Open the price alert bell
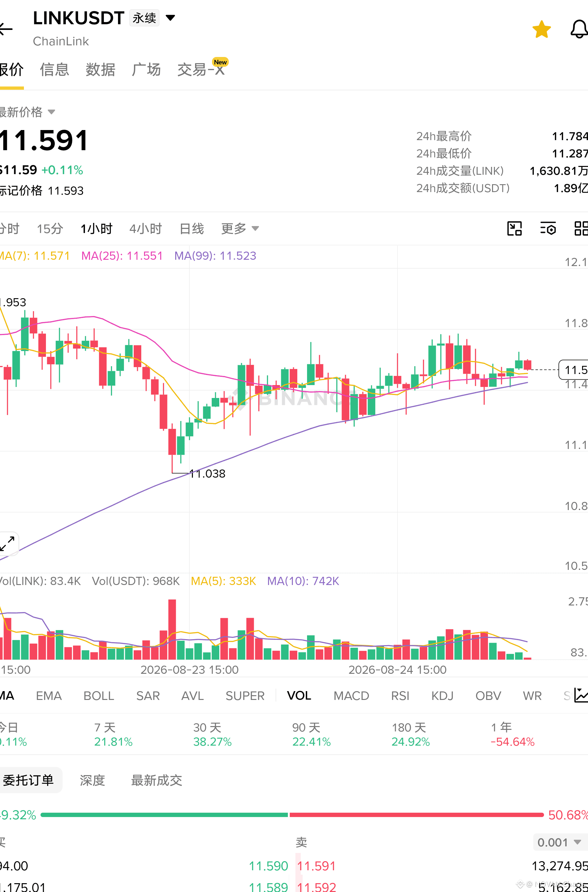The image size is (588, 892). point(580,29)
